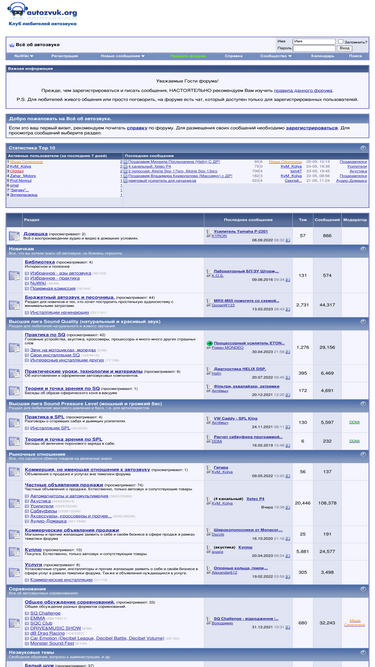Viewport: 375px width, 667px height.
Task: Focus the Пароль password field
Action: coord(314,48)
